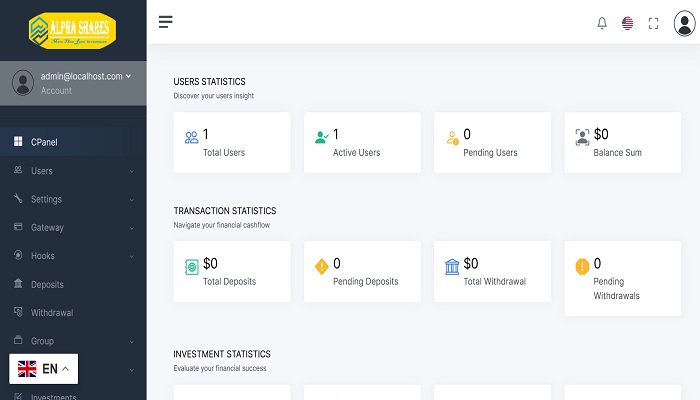Click the hamburger menu icon
The width and height of the screenshot is (700, 400).
point(166,22)
